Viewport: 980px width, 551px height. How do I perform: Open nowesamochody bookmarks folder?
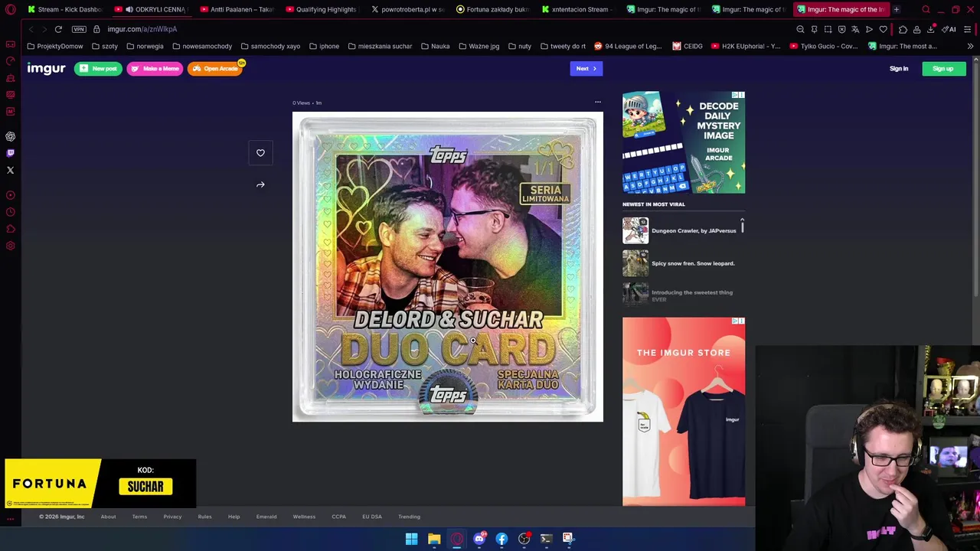[202, 46]
